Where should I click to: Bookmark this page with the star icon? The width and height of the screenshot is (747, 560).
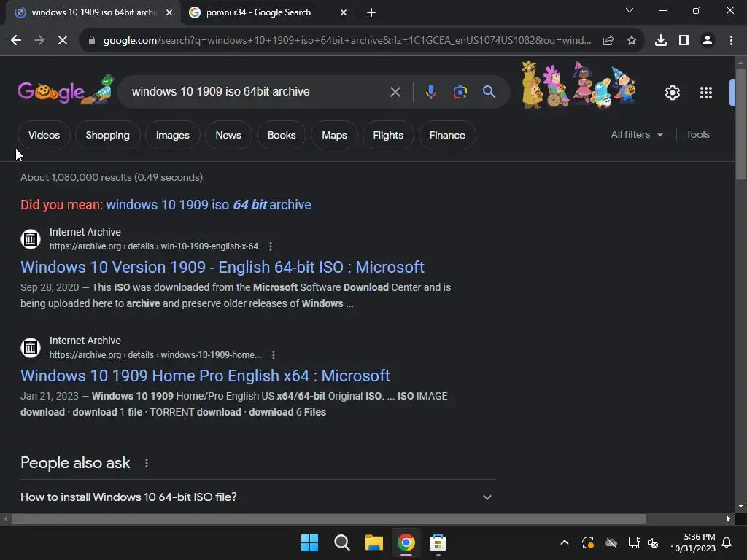[632, 41]
